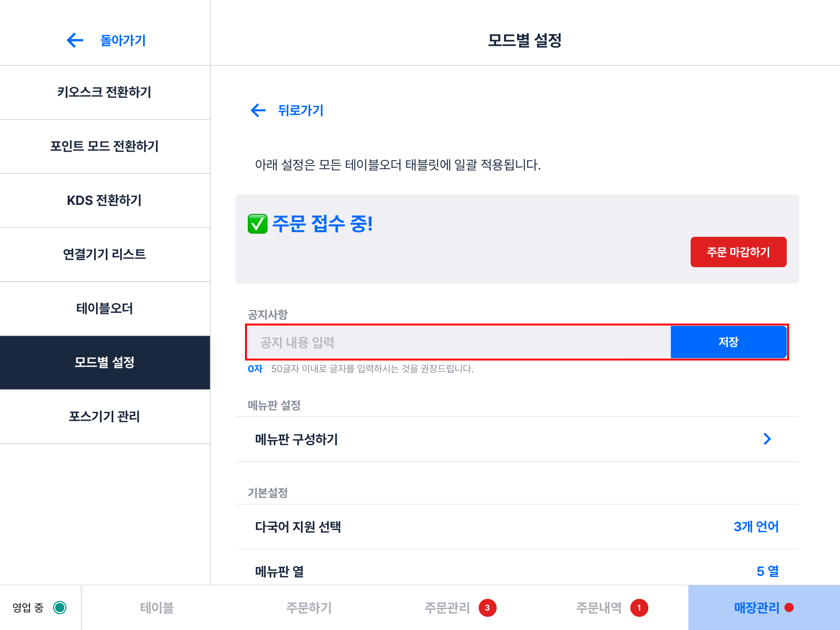This screenshot has width=840, height=630.
Task: Switch to the 테이블 tab
Action: point(157,608)
